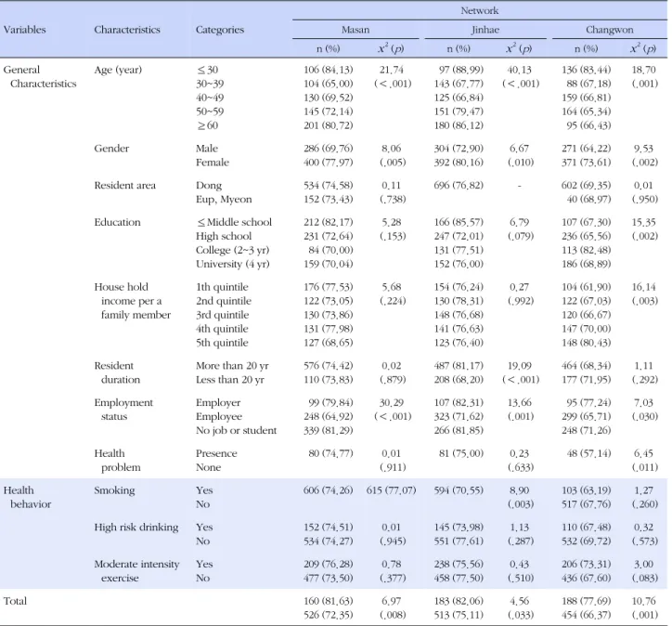Select the '1th quintile' category

click(x=222, y=287)
